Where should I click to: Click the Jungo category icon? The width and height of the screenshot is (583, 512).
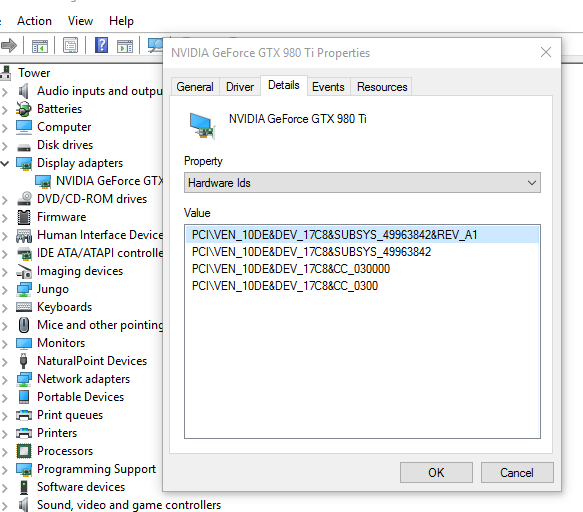pos(24,290)
